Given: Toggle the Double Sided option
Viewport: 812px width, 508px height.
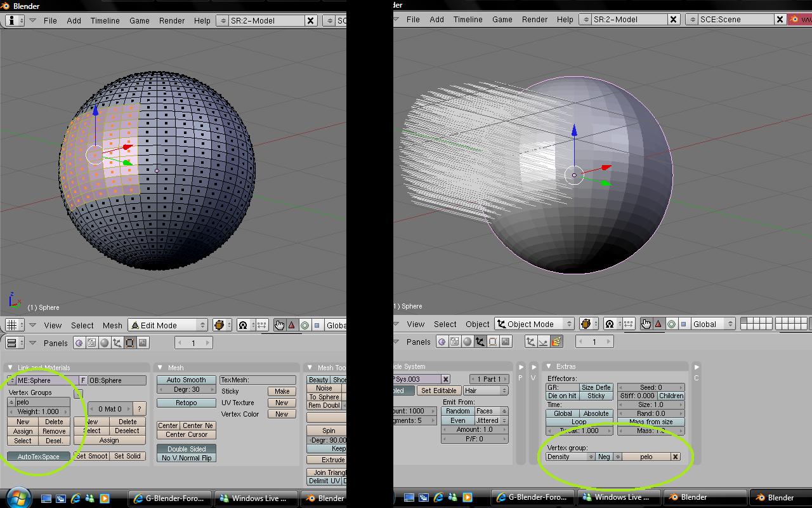Looking at the screenshot, I should 187,449.
